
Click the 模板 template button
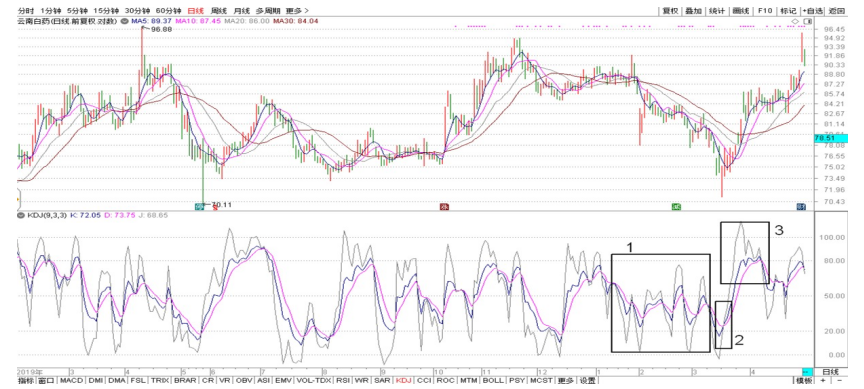[x=804, y=380]
